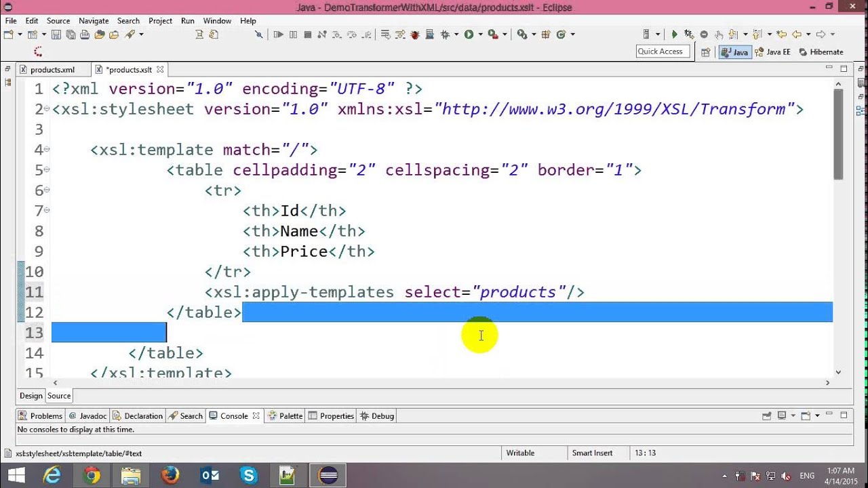
Task: Click the Back navigation arrow icon
Action: click(x=797, y=34)
